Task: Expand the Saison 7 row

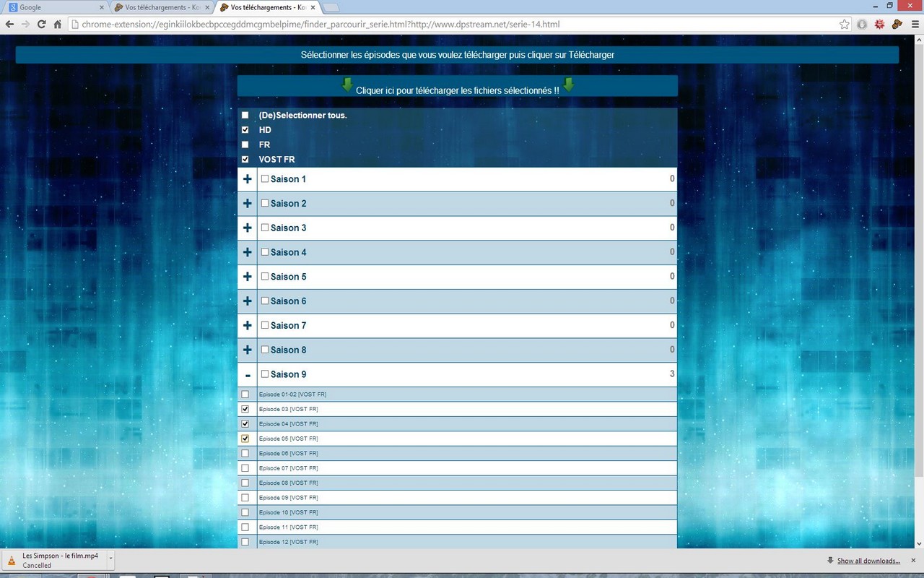Action: 248,326
